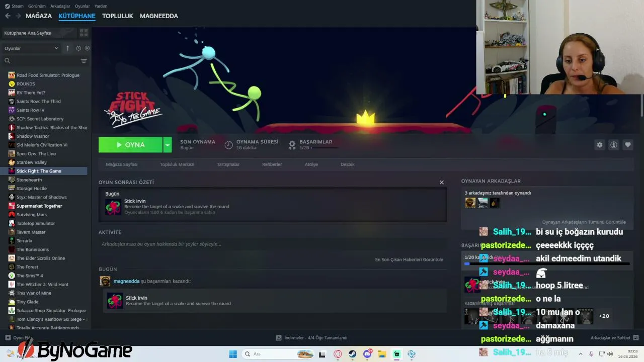Select Stardew Valley in the game list
The width and height of the screenshot is (644, 362).
(31, 162)
